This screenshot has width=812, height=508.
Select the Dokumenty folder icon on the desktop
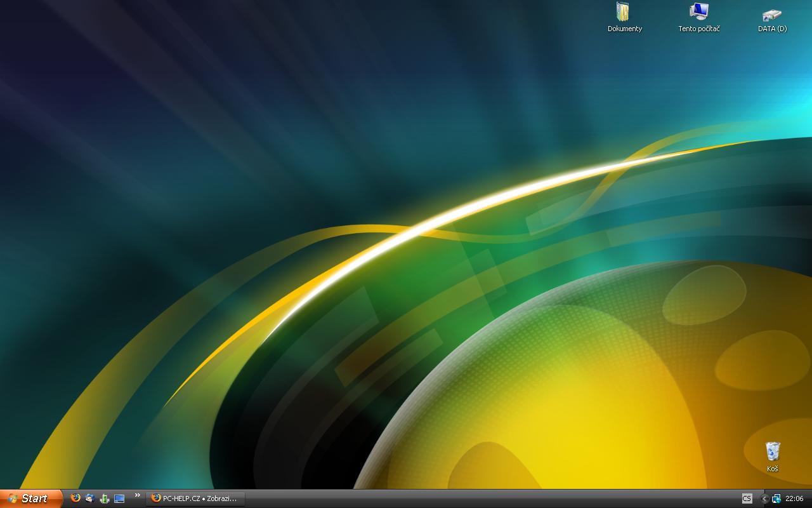coord(624,12)
